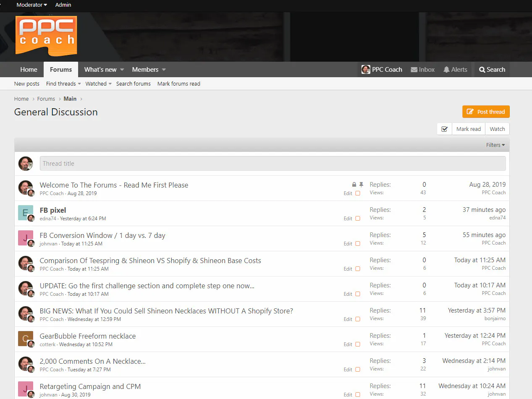The image size is (532, 399).
Task: Go to the Home tab
Action: pyautogui.click(x=29, y=70)
